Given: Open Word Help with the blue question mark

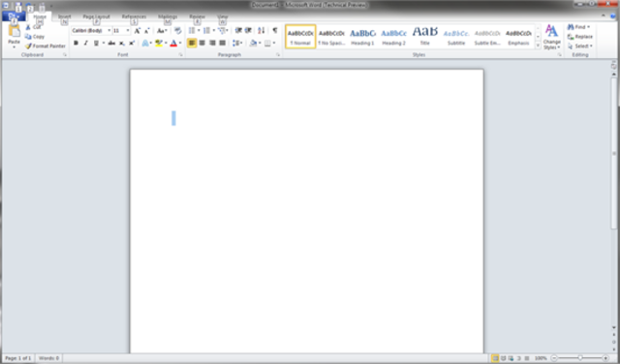Looking at the screenshot, I should pyautogui.click(x=613, y=16).
